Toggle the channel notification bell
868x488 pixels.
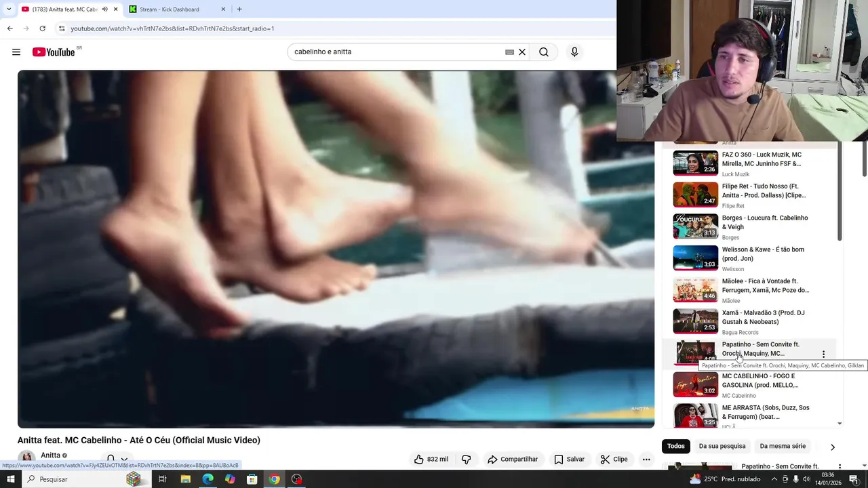tap(111, 459)
